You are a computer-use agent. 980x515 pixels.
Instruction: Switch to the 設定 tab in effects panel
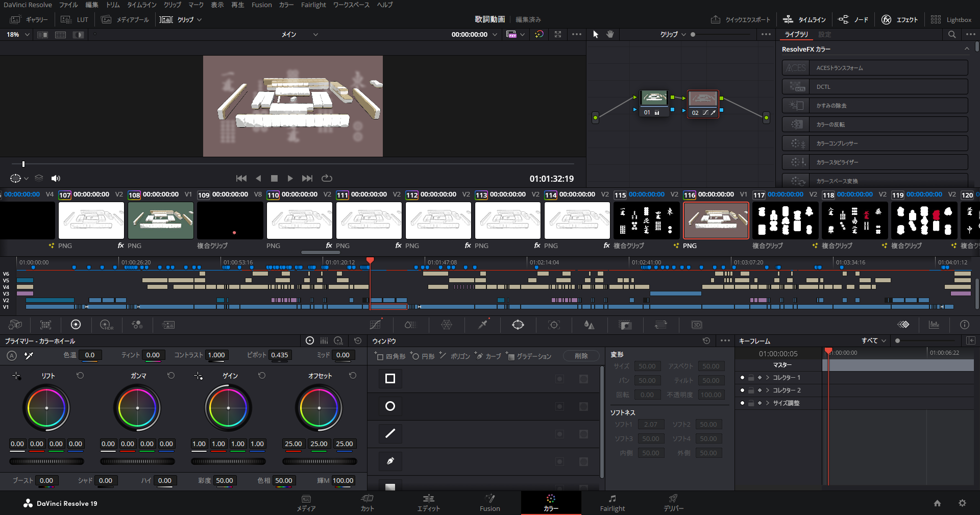click(x=824, y=34)
